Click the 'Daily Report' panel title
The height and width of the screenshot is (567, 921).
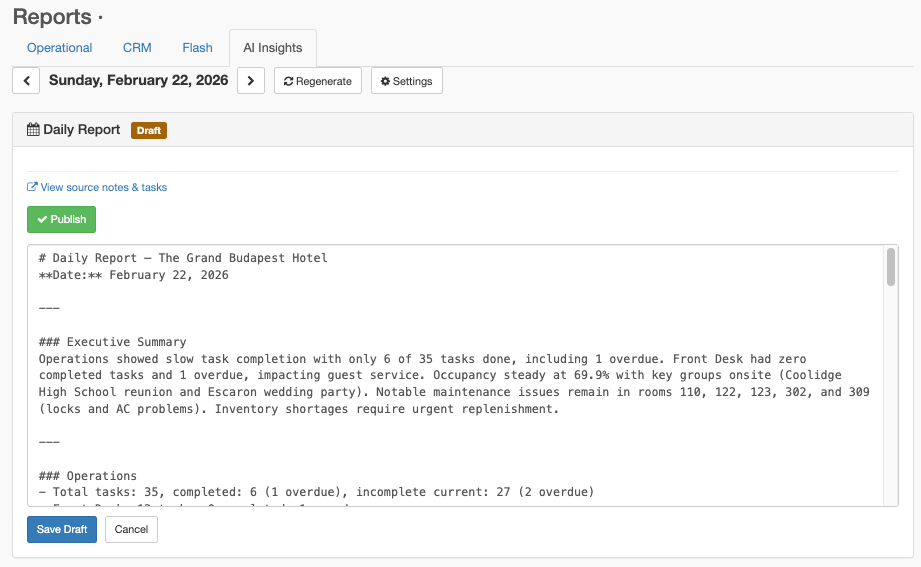(x=82, y=129)
